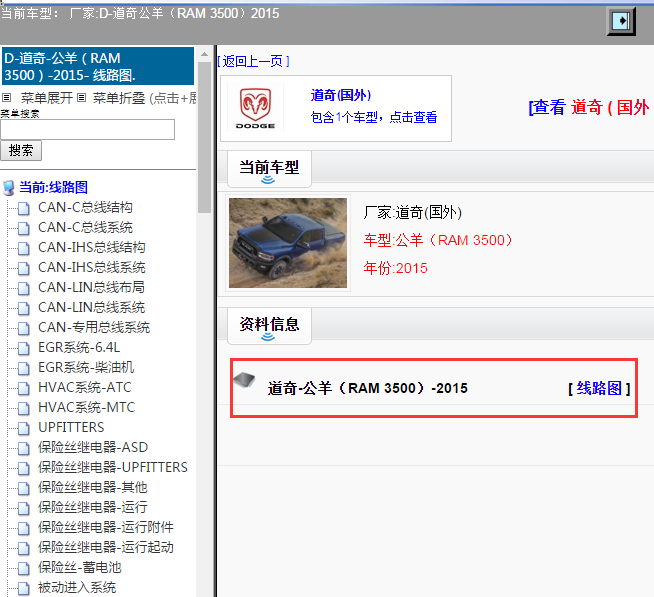Click document icon next to HVAC系统-ATC

pyautogui.click(x=24, y=388)
